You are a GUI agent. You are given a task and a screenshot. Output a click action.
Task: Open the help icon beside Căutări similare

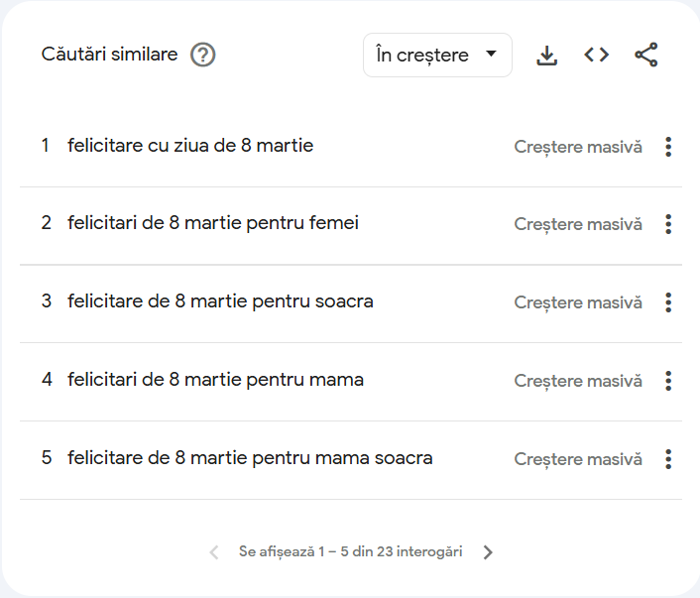(x=202, y=55)
